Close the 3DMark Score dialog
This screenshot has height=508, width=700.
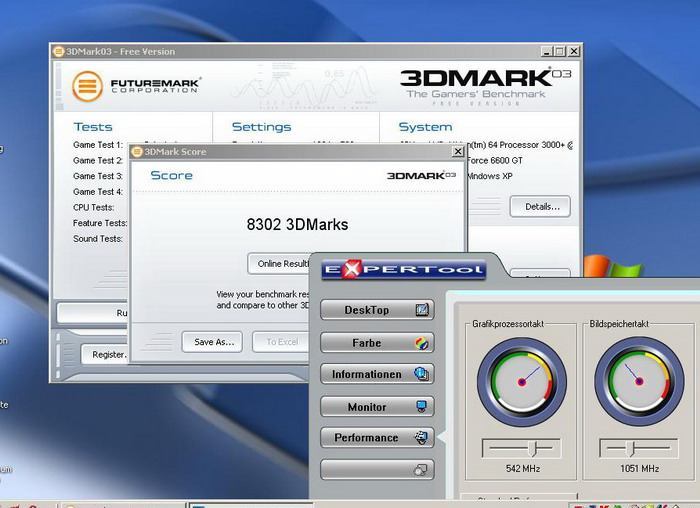[x=458, y=152]
